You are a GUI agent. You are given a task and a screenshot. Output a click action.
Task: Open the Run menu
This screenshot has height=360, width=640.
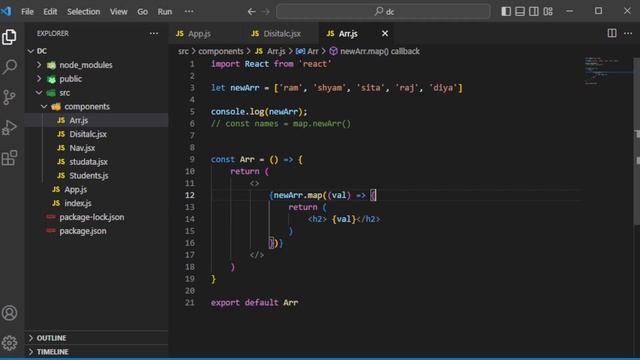(x=165, y=11)
